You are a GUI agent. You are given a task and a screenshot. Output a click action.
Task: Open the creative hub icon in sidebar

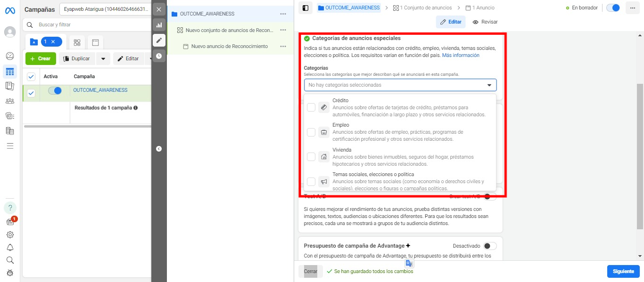pos(10,115)
